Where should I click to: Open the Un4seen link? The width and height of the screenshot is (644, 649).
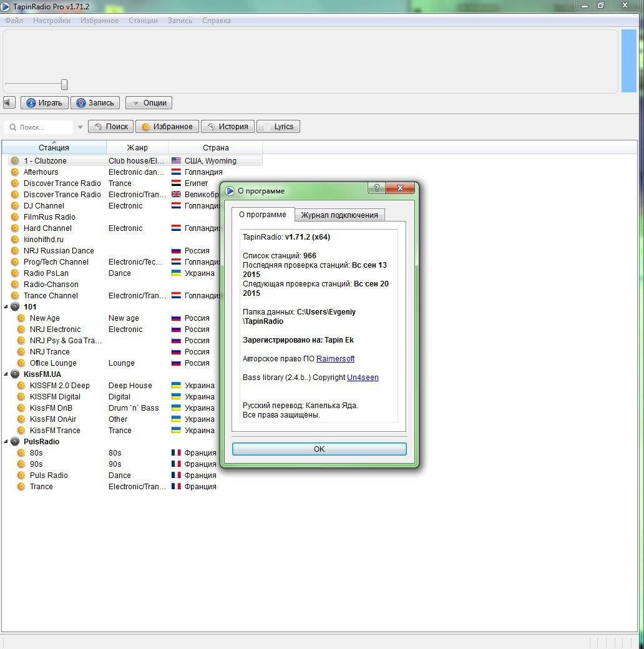(x=363, y=378)
